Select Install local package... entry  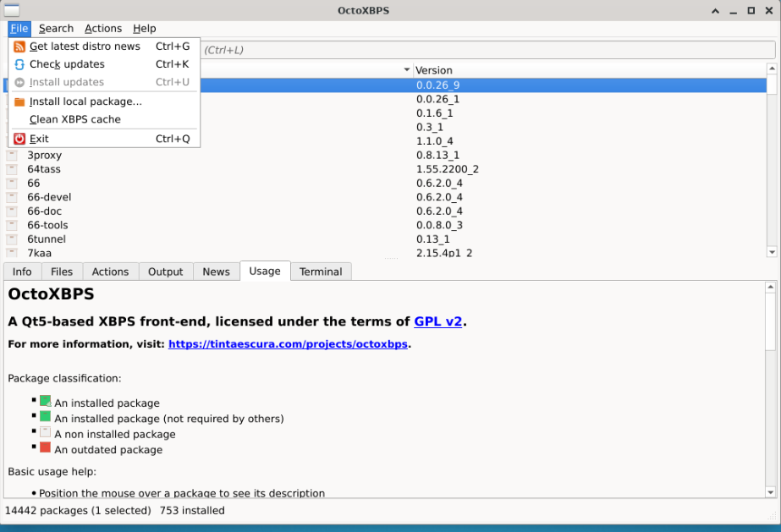(104, 102)
